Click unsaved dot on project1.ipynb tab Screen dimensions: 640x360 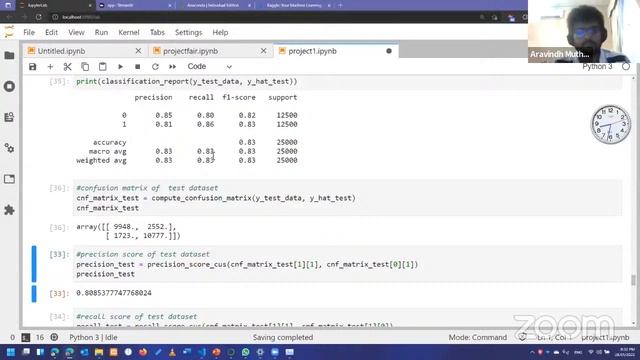tap(389, 51)
